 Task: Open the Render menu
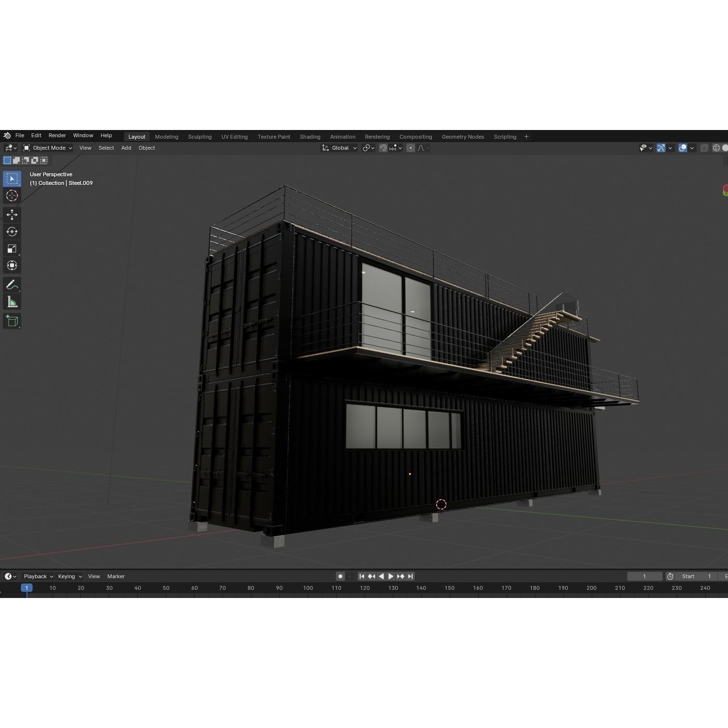(57, 135)
